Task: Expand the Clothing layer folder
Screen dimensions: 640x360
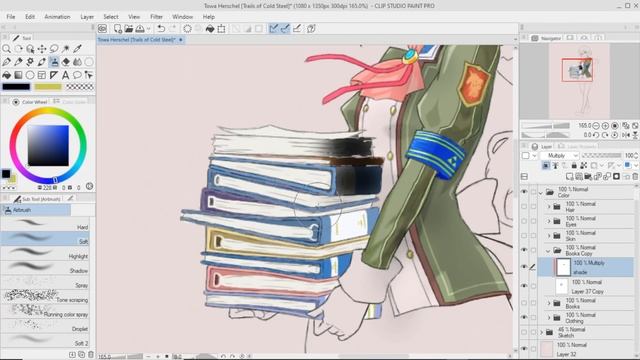Action: 549,318
